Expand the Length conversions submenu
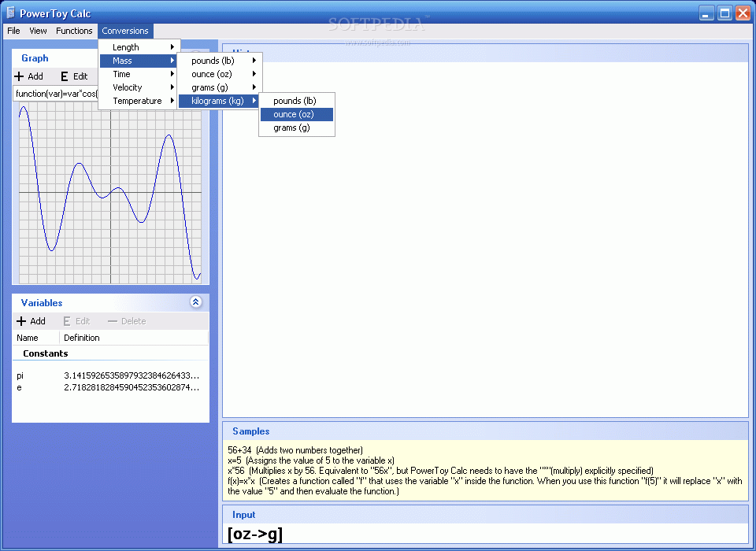 tap(139, 47)
